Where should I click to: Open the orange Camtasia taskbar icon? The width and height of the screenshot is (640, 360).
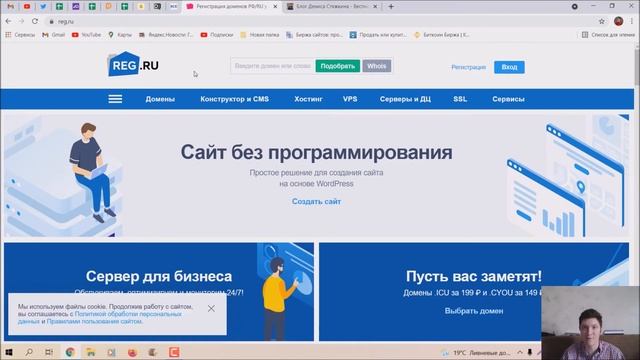pos(174,352)
